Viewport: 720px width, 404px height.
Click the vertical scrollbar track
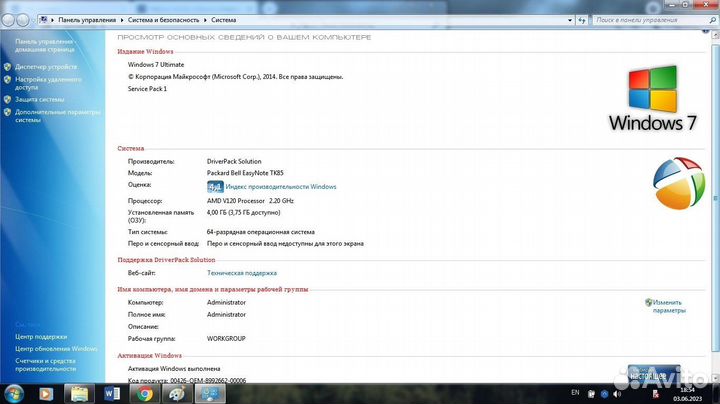click(x=715, y=207)
